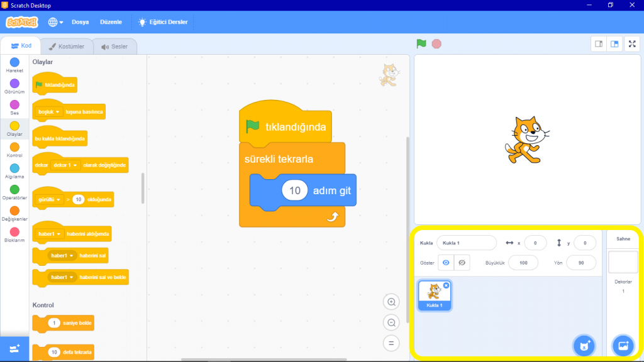This screenshot has width=644, height=362.
Task: Zoom out the code workspace
Action: tap(391, 322)
